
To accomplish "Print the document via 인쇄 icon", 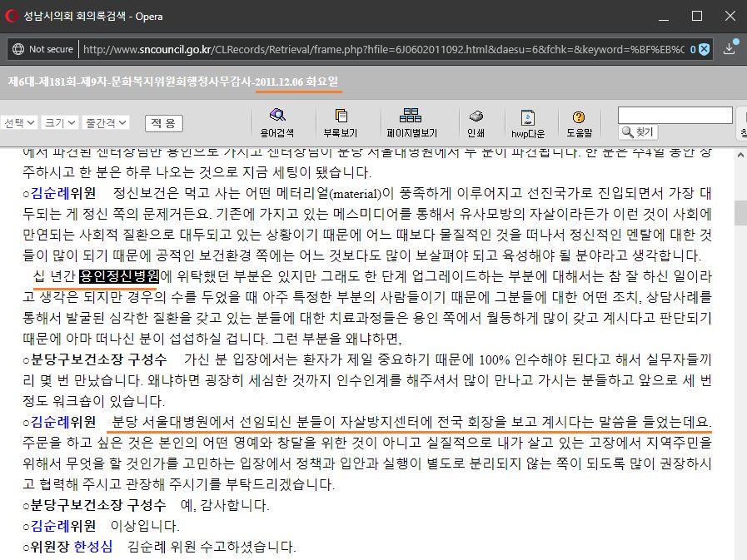I will point(476,122).
